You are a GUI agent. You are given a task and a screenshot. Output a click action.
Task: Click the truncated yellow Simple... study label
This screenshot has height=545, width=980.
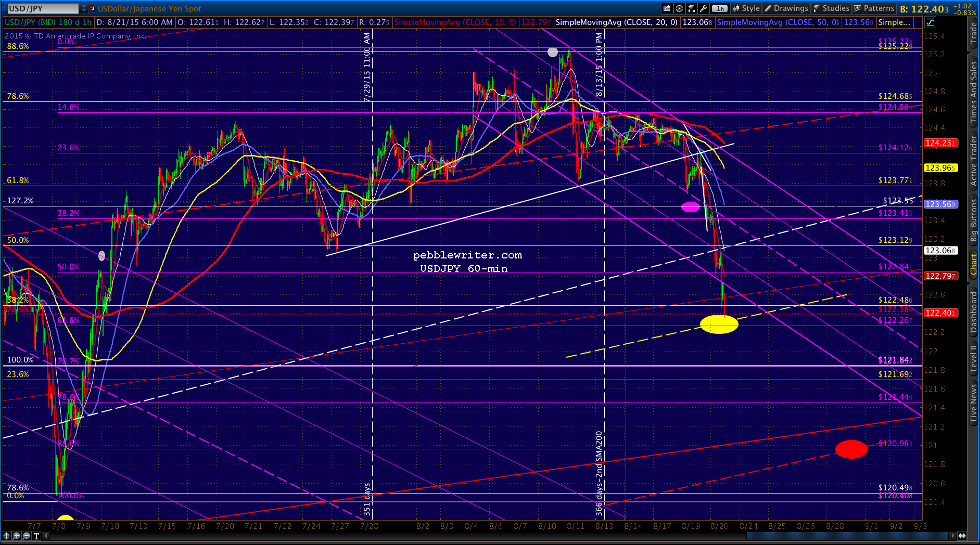pyautogui.click(x=895, y=22)
